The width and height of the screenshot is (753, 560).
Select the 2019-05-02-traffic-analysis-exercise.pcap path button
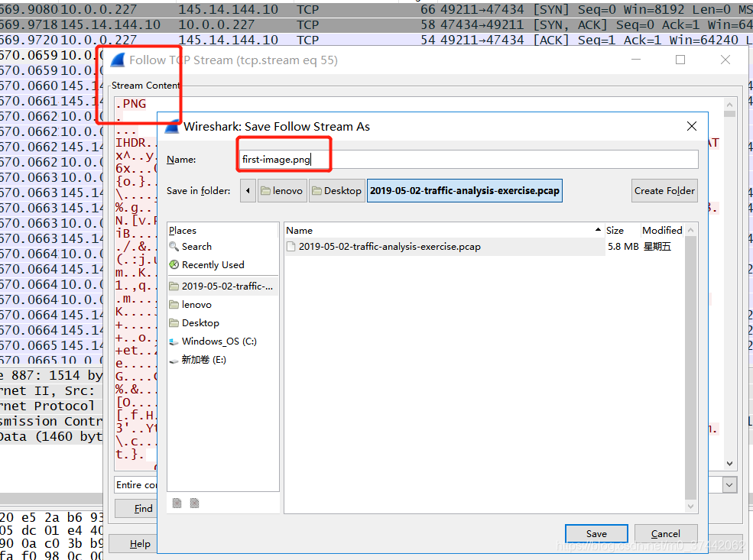coord(464,190)
